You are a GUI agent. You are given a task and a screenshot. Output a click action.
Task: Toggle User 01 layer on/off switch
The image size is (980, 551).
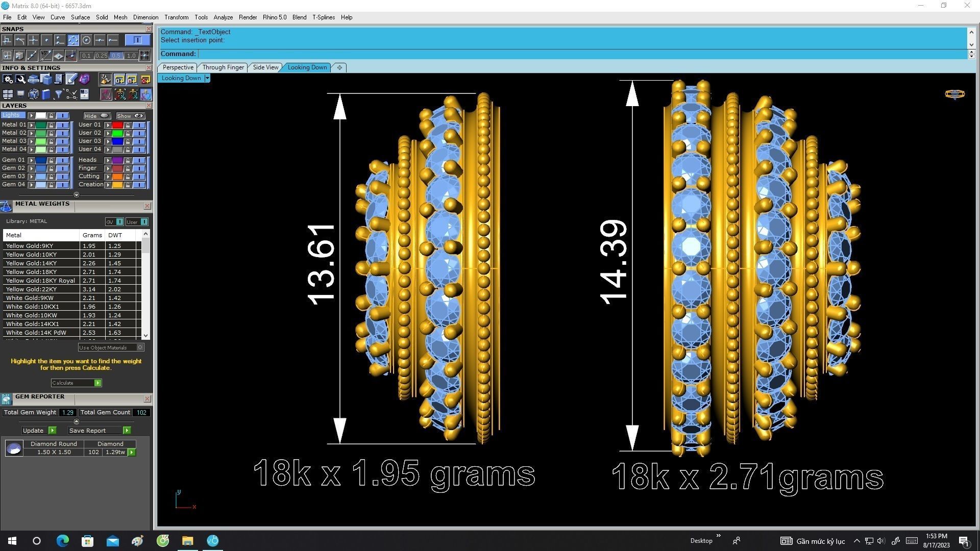(139, 125)
